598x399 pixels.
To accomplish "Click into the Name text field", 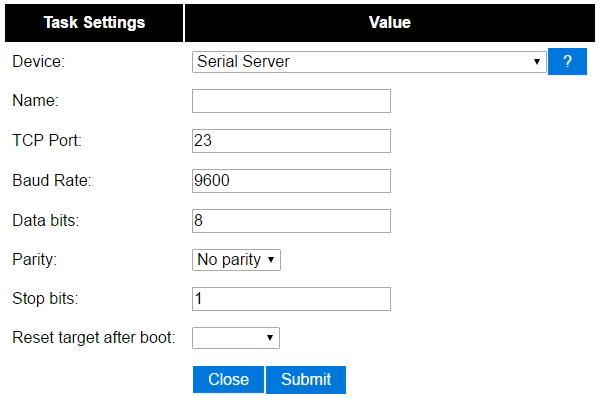I will (x=291, y=101).
